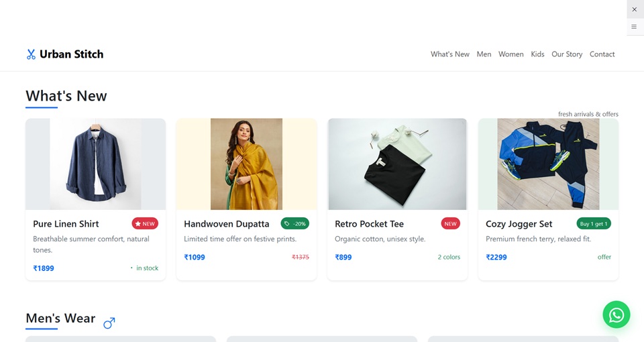The width and height of the screenshot is (644, 342).
Task: Open the Cozy Jogger Set product image
Action: [x=548, y=164]
